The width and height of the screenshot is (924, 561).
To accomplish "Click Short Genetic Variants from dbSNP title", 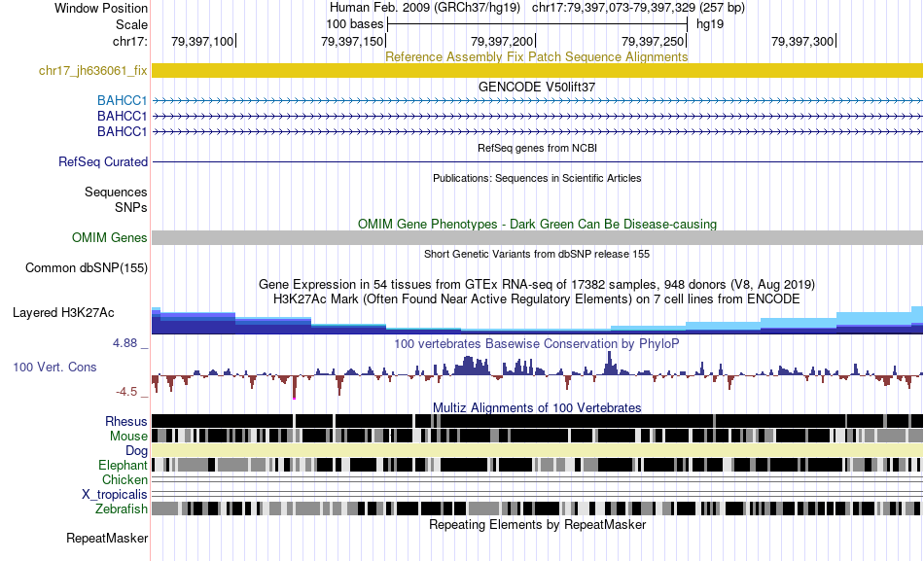I will point(537,254).
